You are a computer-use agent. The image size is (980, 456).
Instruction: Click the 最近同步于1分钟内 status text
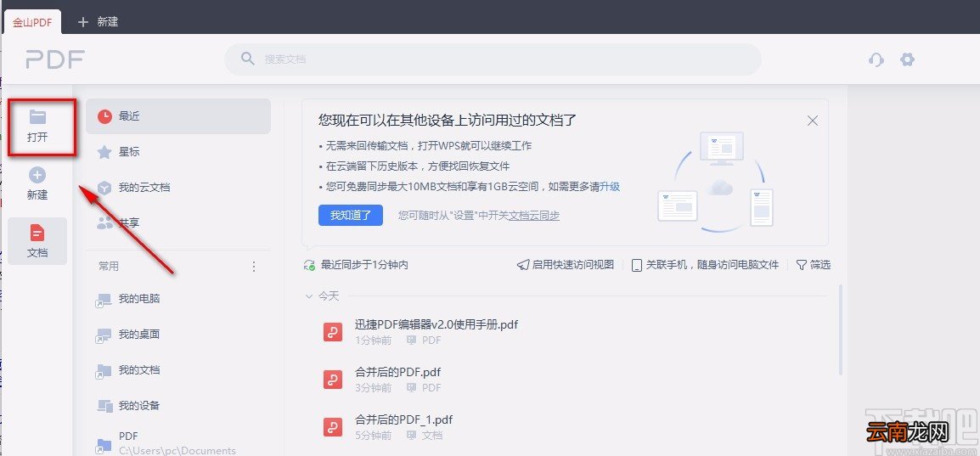(364, 265)
